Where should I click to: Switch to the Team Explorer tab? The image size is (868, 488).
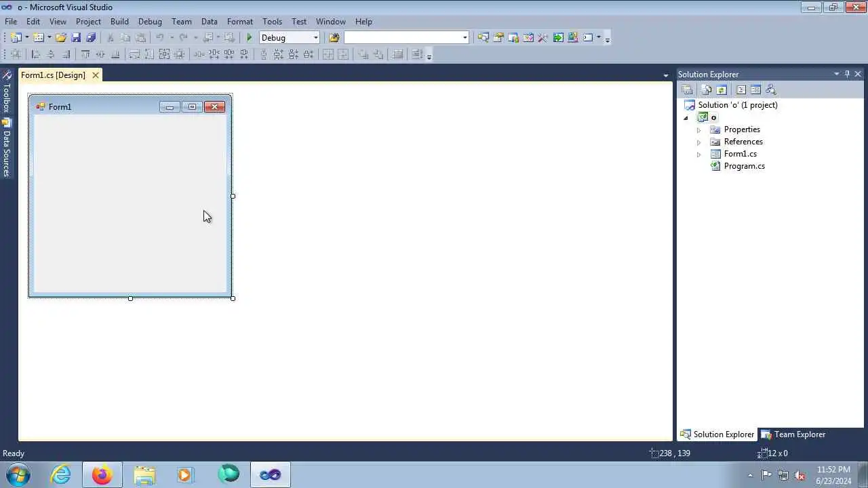click(x=793, y=434)
